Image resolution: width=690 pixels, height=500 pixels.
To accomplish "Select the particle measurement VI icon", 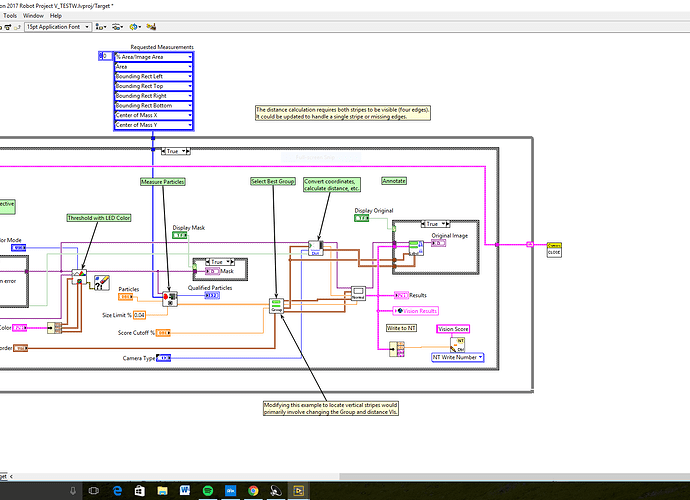I will pos(170,299).
